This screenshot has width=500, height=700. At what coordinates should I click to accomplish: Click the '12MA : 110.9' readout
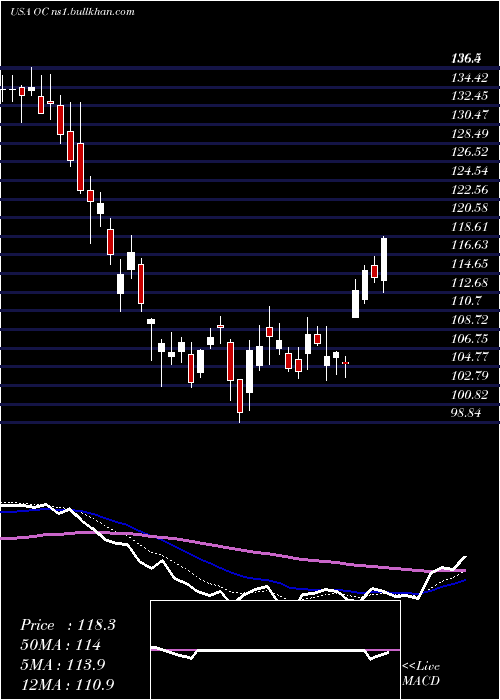click(x=68, y=684)
